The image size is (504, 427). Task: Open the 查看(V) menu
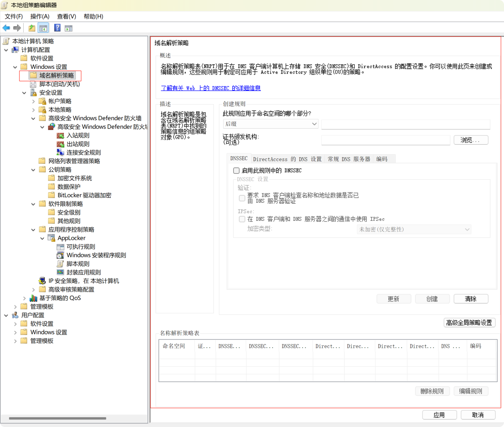click(67, 16)
